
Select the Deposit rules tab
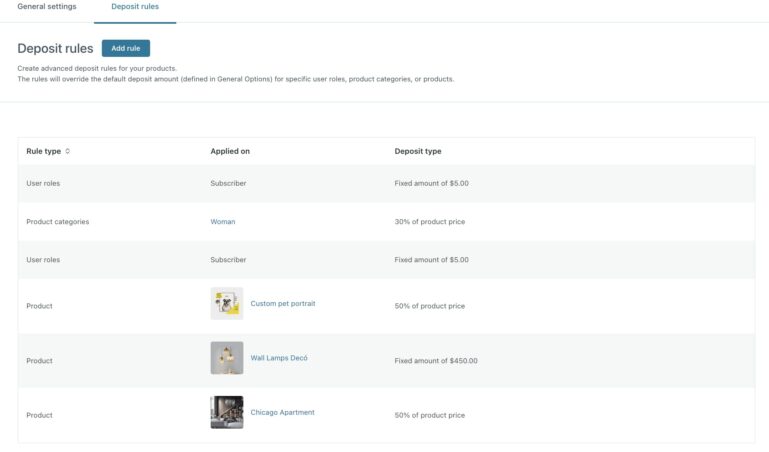135,7
